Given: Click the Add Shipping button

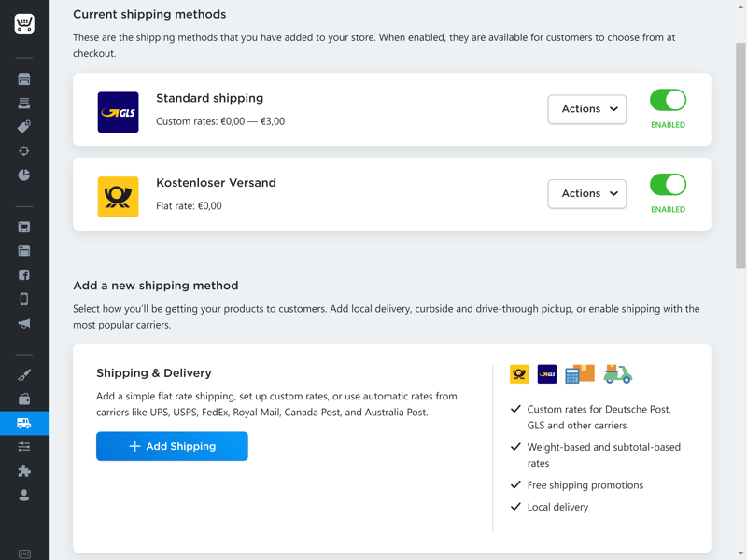Looking at the screenshot, I should point(172,446).
